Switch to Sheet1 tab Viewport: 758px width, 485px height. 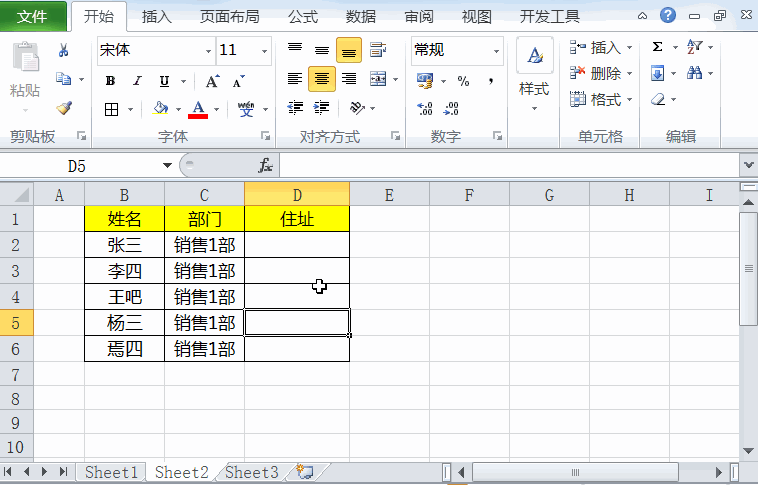[x=111, y=472]
